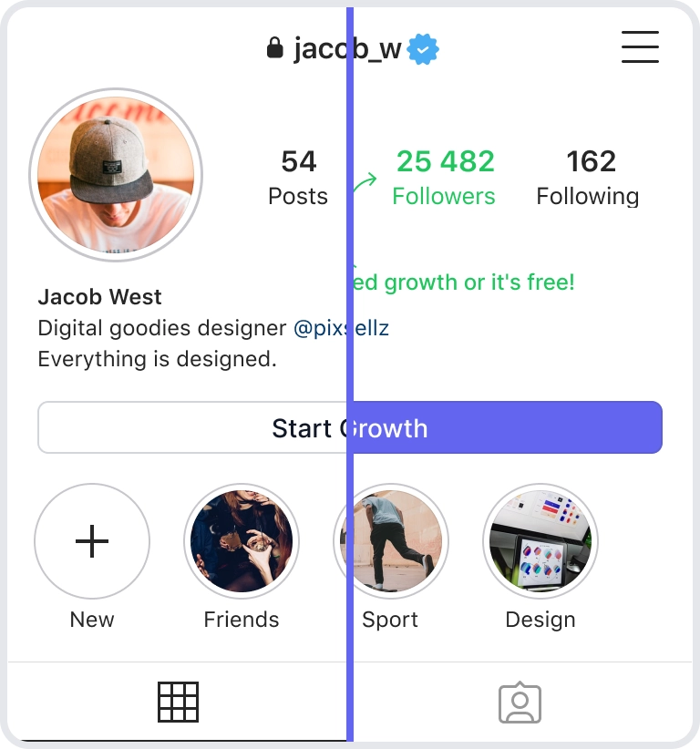The height and width of the screenshot is (749, 700).
Task: Click the growth or it's free text
Action: coord(479,282)
